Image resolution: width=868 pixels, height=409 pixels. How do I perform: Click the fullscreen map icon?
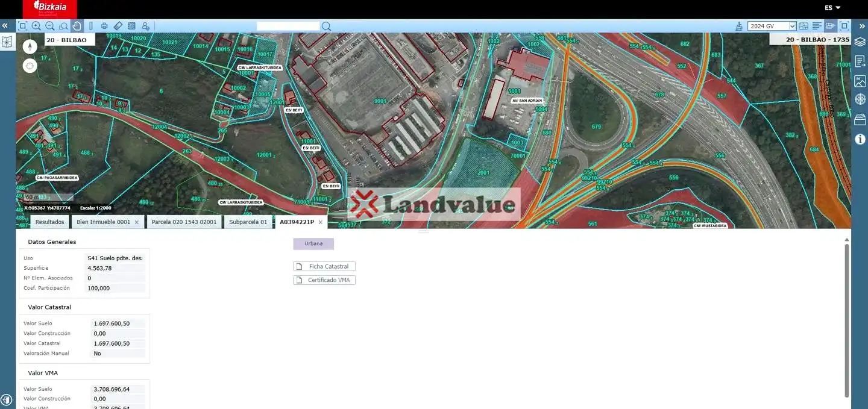pos(844,26)
